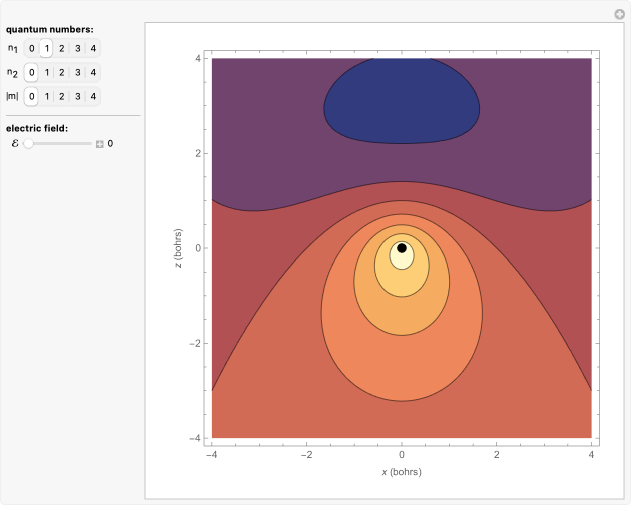Image resolution: width=631 pixels, height=506 pixels.
Task: Select n2 value 0
Action: (32, 72)
